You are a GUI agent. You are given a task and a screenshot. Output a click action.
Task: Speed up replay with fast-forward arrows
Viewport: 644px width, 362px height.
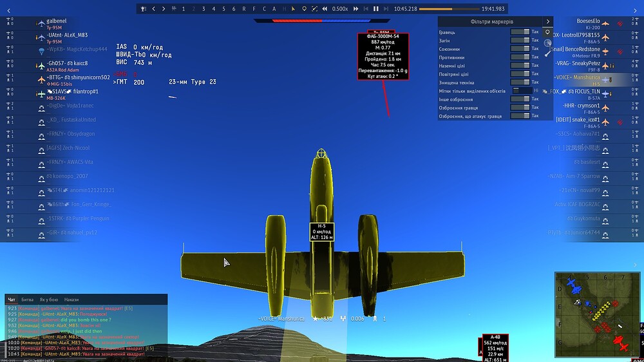coord(355,8)
